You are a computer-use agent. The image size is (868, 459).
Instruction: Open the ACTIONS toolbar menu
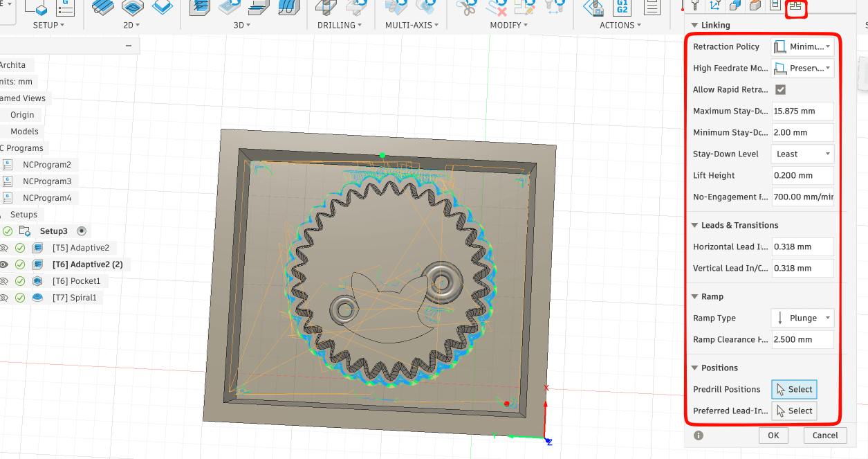click(620, 25)
